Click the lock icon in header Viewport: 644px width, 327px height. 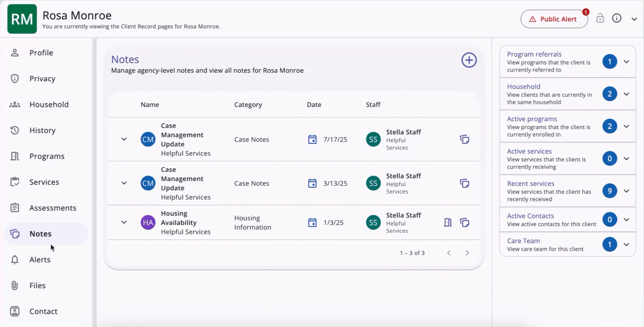600,18
